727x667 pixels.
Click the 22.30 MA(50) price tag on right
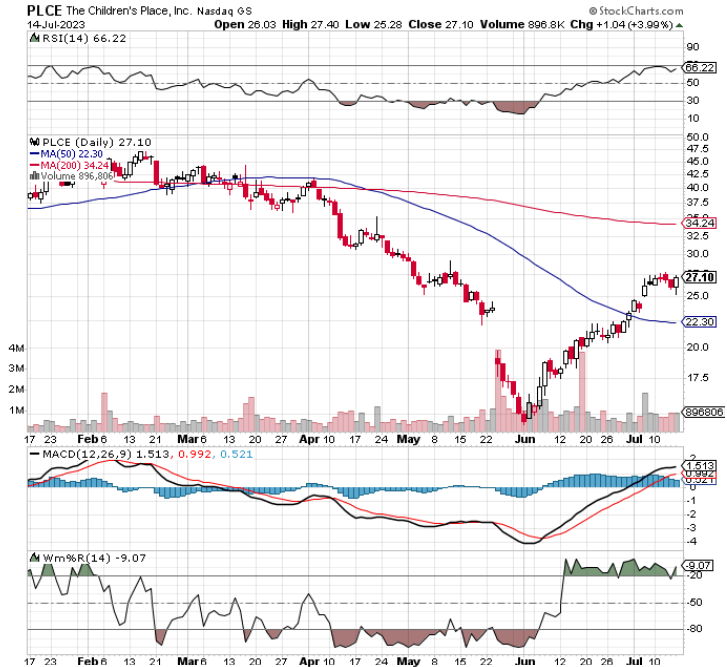(x=700, y=322)
